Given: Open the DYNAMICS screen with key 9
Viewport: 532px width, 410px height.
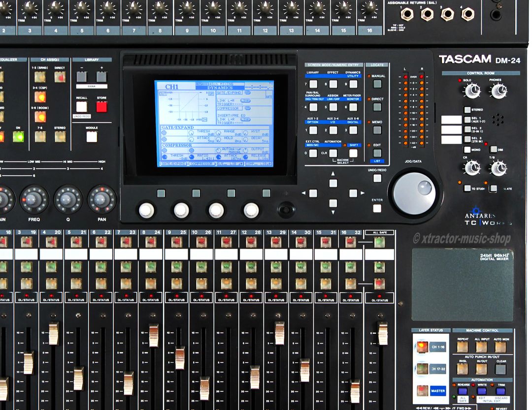Looking at the screenshot, I should point(353,84).
